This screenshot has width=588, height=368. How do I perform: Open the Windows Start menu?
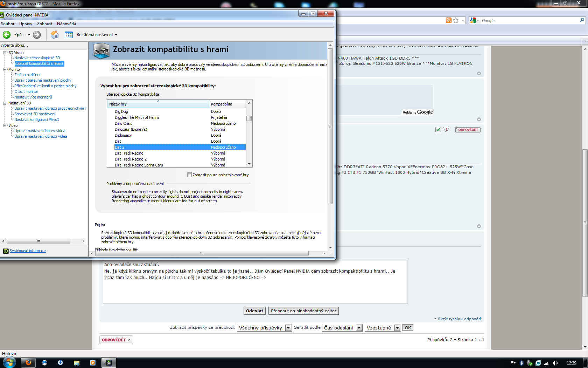tap(9, 362)
